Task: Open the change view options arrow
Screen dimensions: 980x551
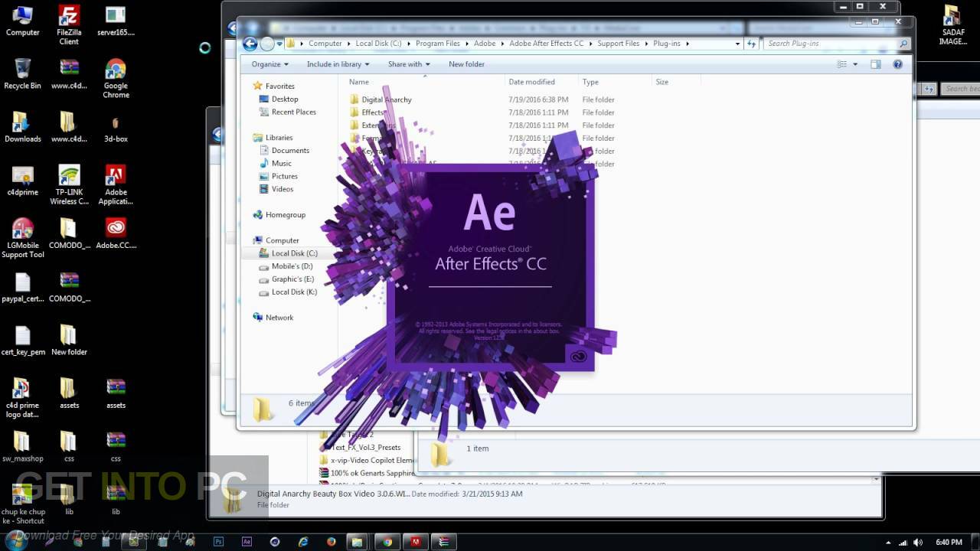Action: pos(855,64)
